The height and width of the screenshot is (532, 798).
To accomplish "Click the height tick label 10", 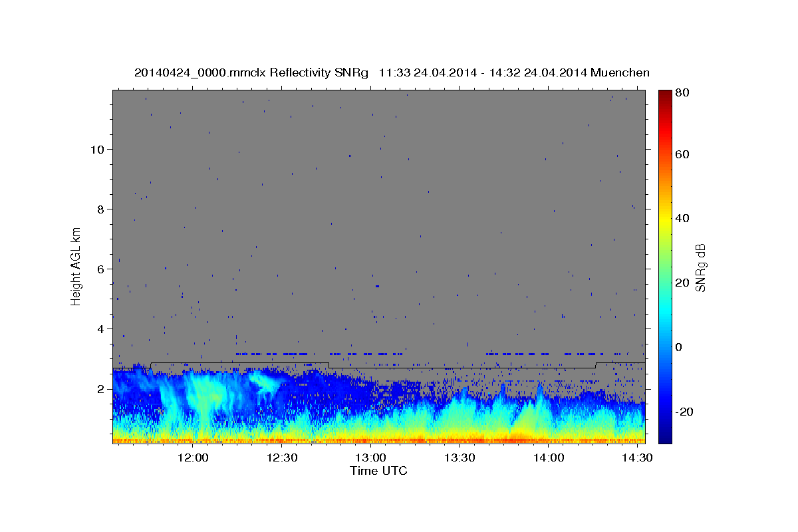I will point(97,149).
